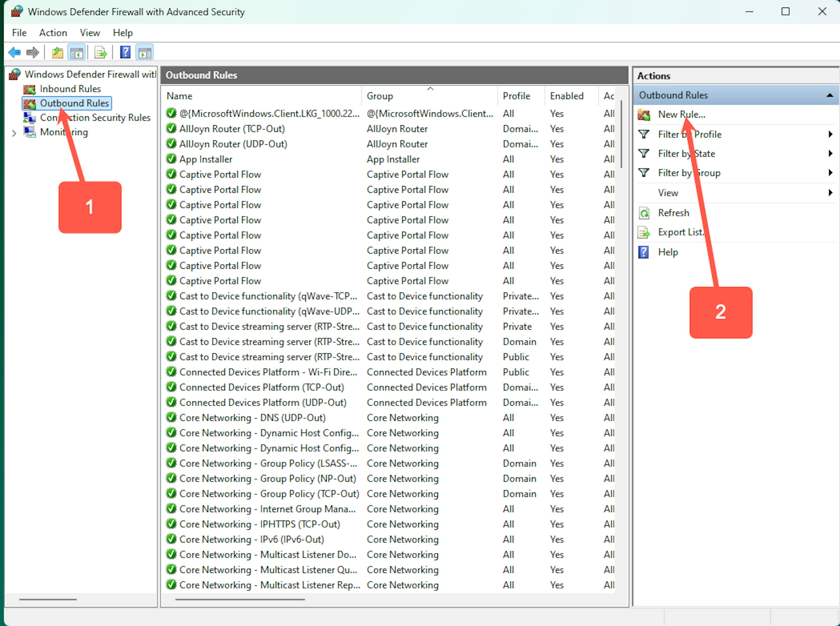Expand the Monitoring tree node
The height and width of the screenshot is (626, 840).
pyautogui.click(x=14, y=133)
